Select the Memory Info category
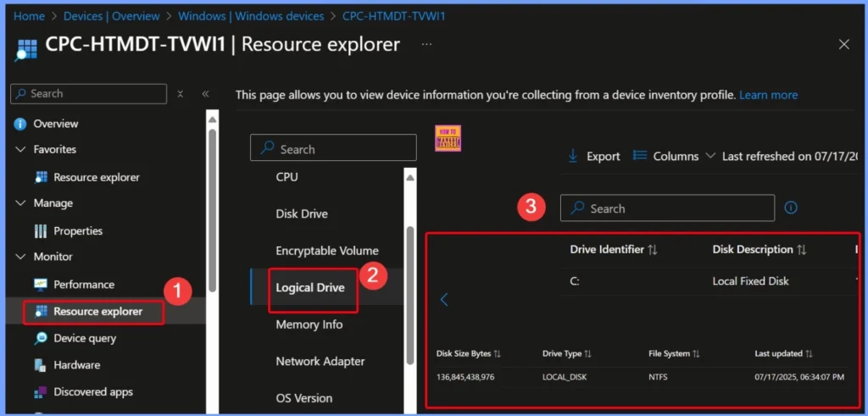Viewport: 868px width, 416px height. tap(309, 324)
